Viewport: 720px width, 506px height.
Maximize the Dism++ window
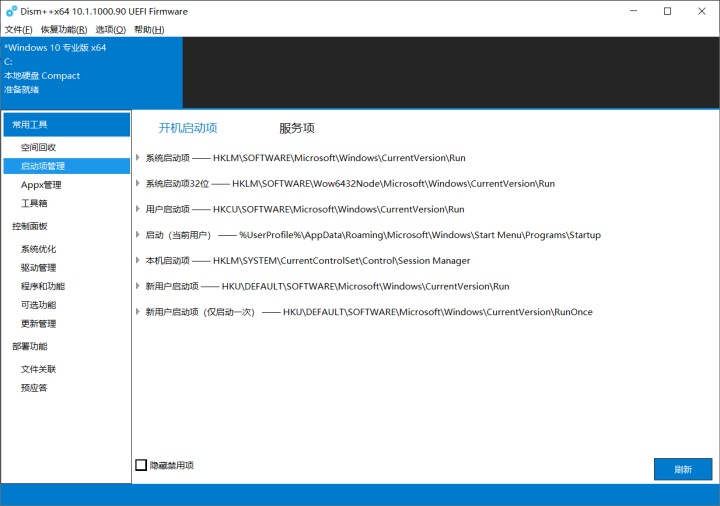click(668, 11)
